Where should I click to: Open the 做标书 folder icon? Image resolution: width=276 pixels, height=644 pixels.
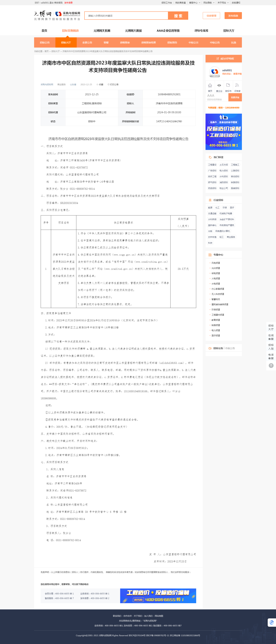click(x=228, y=85)
